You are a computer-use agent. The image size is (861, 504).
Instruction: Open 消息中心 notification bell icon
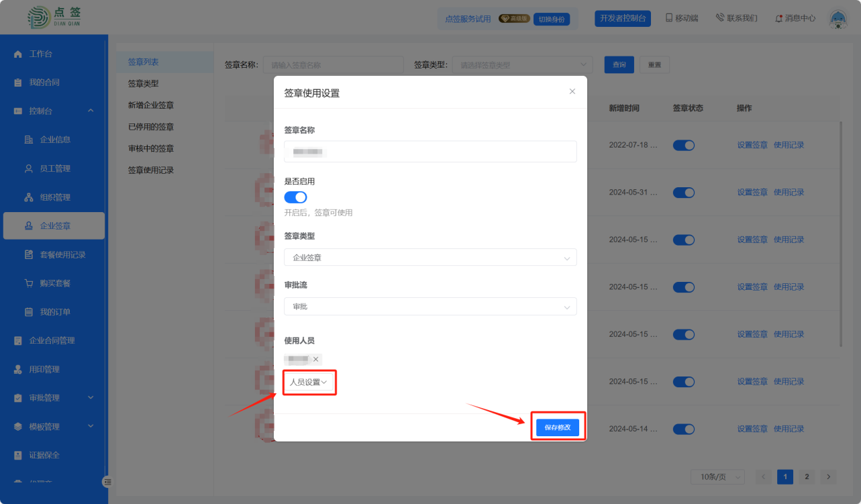pos(778,18)
